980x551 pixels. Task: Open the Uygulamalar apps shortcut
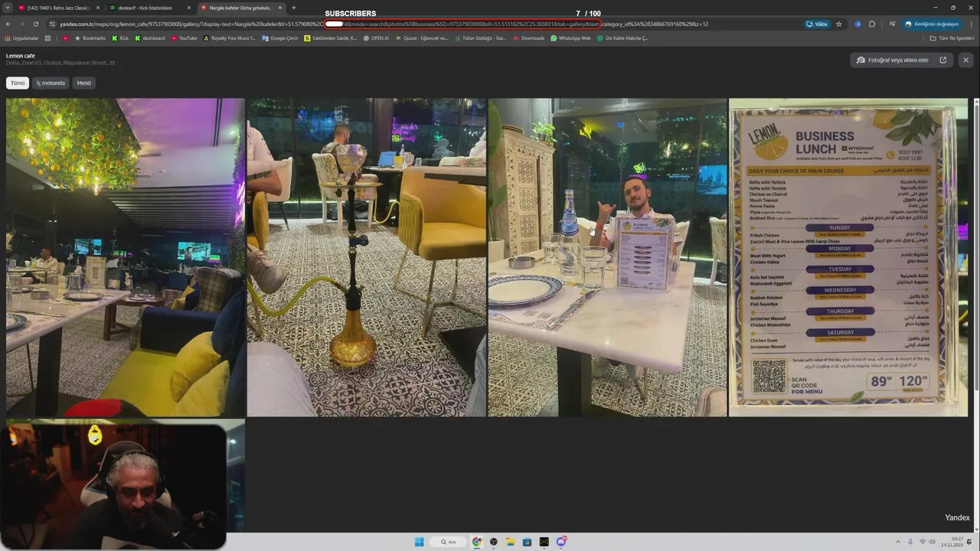(21, 37)
